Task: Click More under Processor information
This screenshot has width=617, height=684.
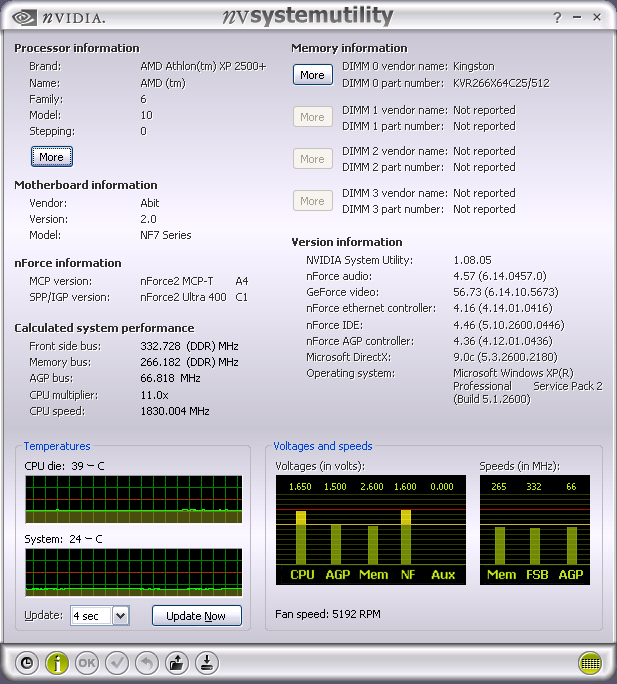Action: 51,157
